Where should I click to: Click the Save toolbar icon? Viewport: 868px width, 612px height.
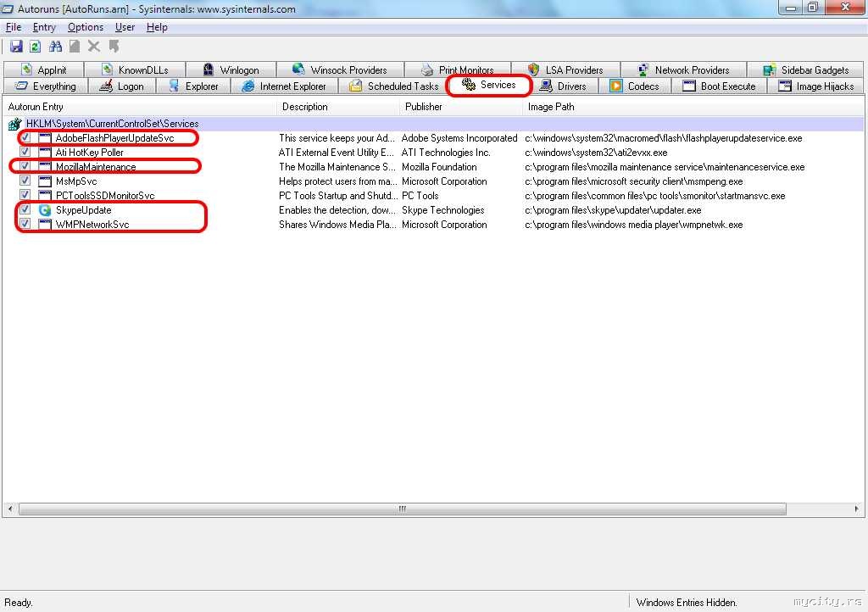tap(16, 47)
